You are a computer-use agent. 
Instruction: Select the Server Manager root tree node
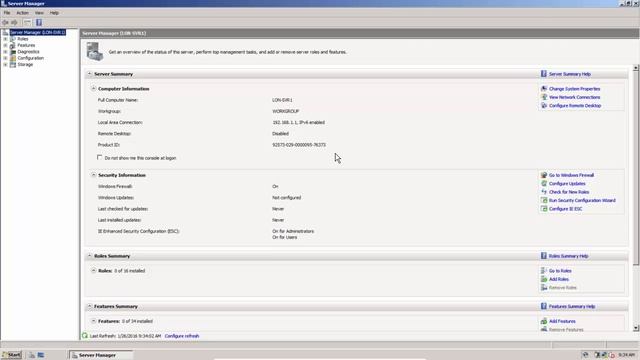pyautogui.click(x=38, y=32)
